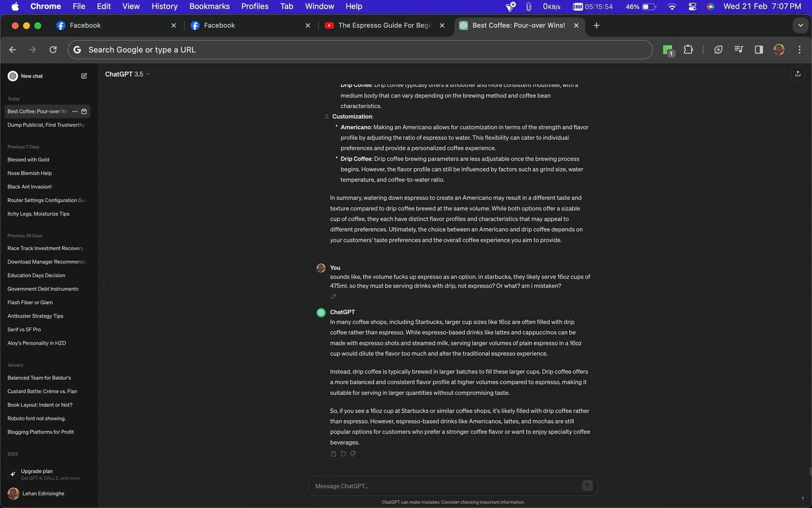Open Education Days Decision chat
Screen dimensions: 812x508
coord(36,276)
